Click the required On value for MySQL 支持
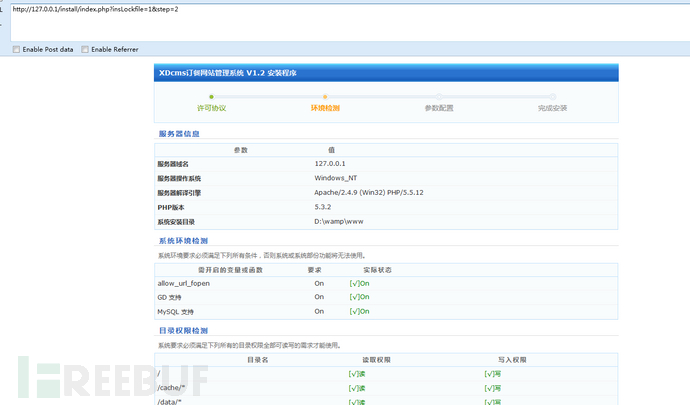 click(319, 311)
